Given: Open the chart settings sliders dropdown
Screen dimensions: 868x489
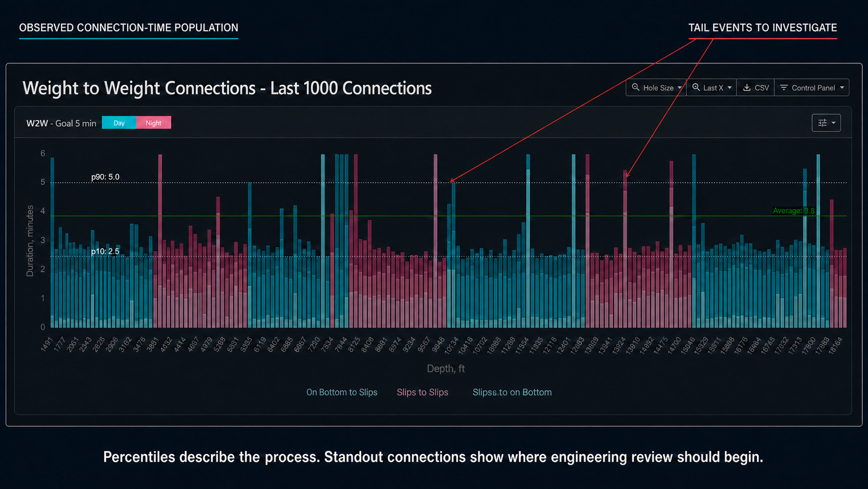Looking at the screenshot, I should [x=826, y=123].
